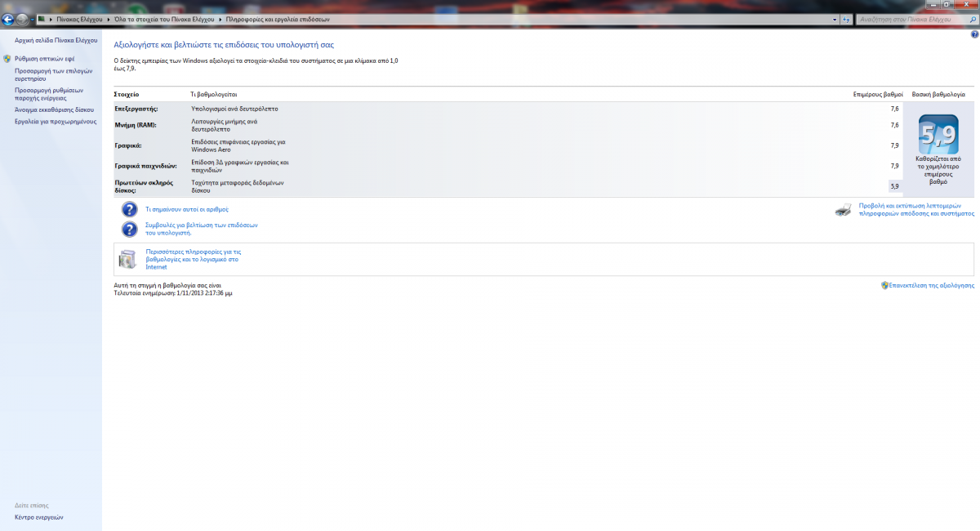This screenshot has height=531, width=980.
Task: Open 'Προβολή και εκτύπωση λεπτομερών πληροφοριών' link
Action: click(916, 209)
